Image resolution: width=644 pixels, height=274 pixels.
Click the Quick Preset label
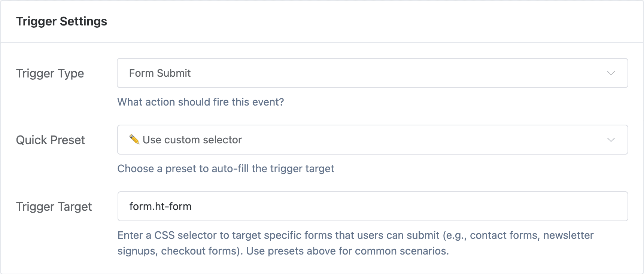[x=50, y=140]
